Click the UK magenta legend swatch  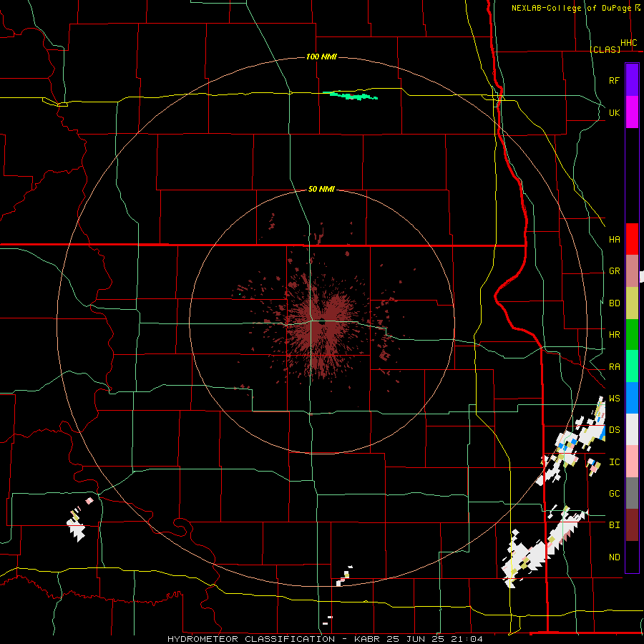point(632,112)
